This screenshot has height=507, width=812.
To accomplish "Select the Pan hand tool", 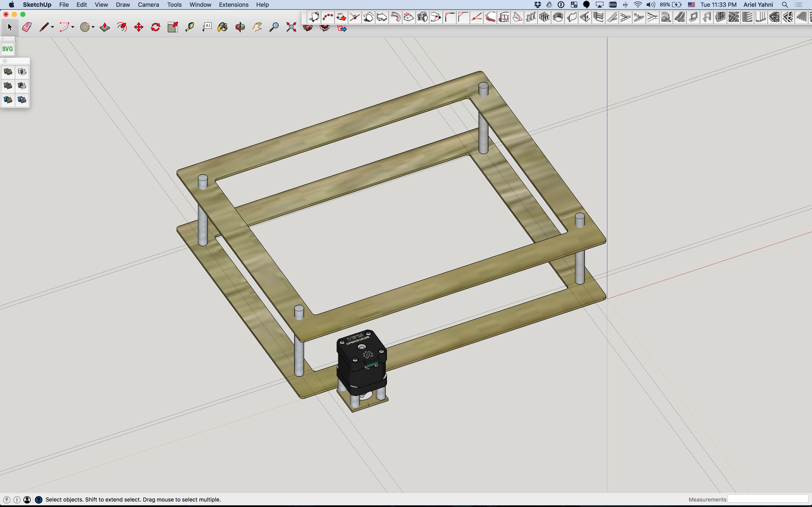I will click(x=257, y=27).
